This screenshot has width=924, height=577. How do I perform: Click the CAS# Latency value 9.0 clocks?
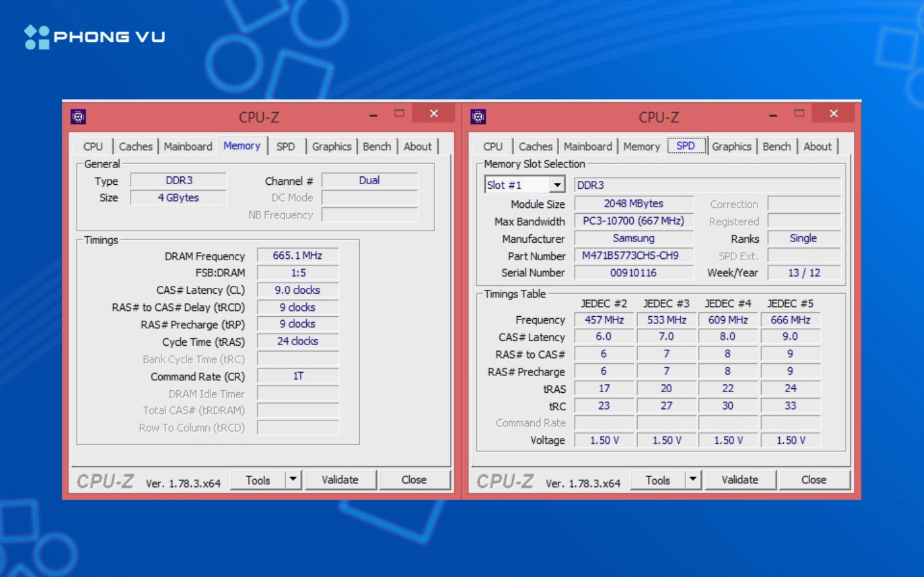[x=298, y=290]
